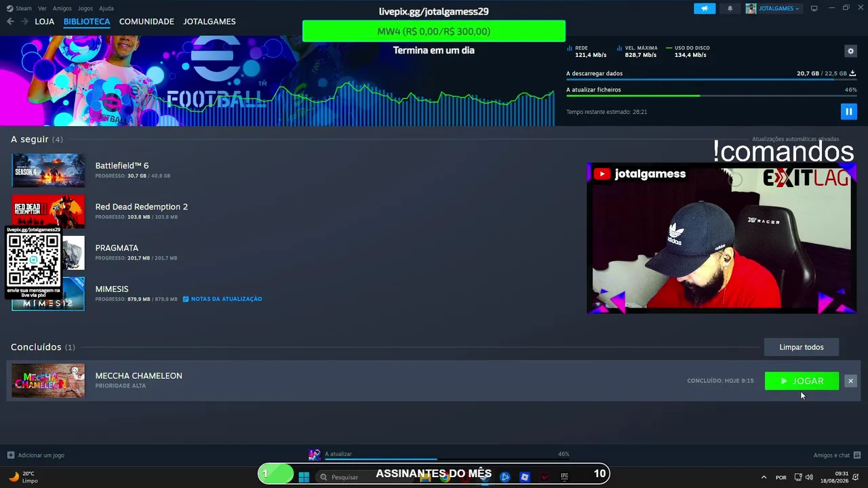Select the Red Dead Redemption 2 thumbnail
868x488 pixels.
pos(48,211)
